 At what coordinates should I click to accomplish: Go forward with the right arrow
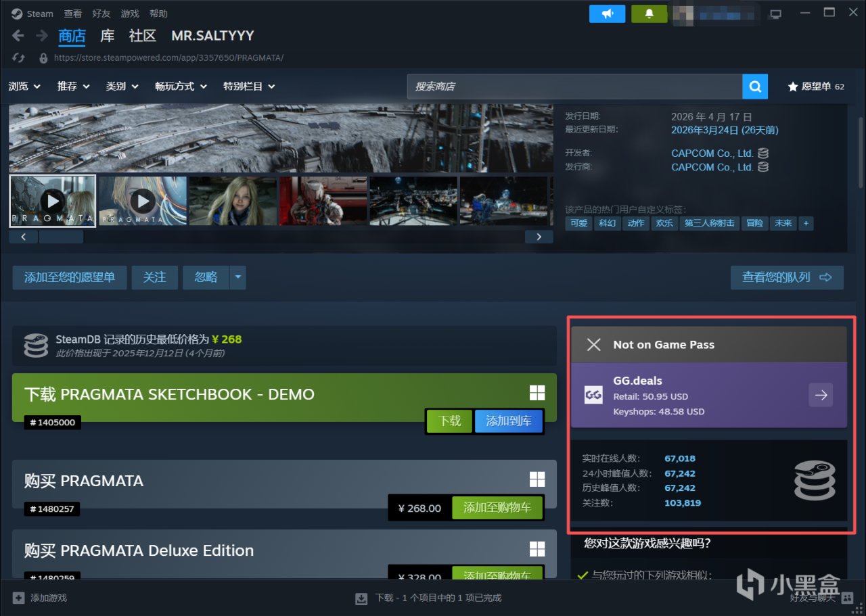tap(42, 36)
